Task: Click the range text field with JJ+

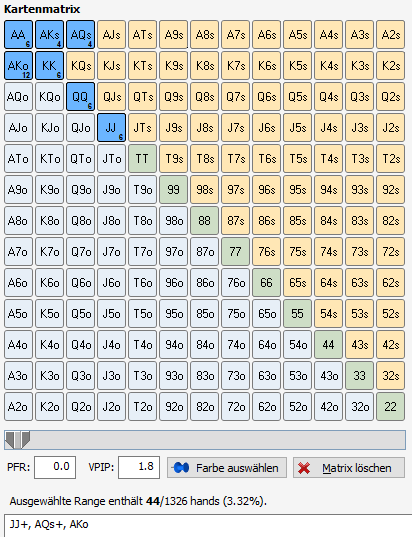Action: point(208,525)
